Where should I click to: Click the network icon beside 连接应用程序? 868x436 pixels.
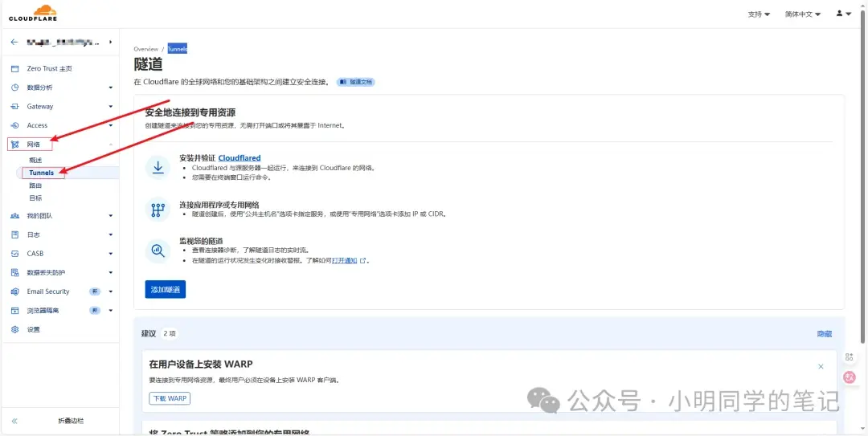(158, 210)
